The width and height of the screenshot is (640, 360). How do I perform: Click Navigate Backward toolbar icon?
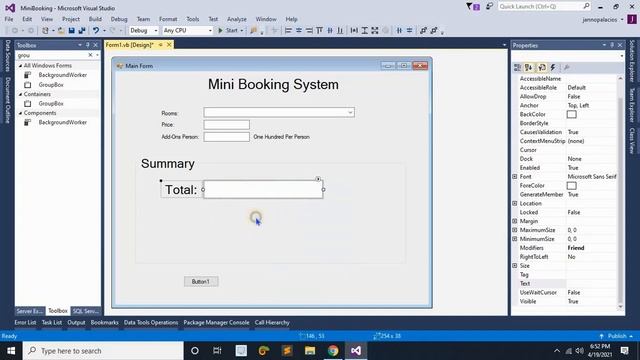click(x=15, y=30)
